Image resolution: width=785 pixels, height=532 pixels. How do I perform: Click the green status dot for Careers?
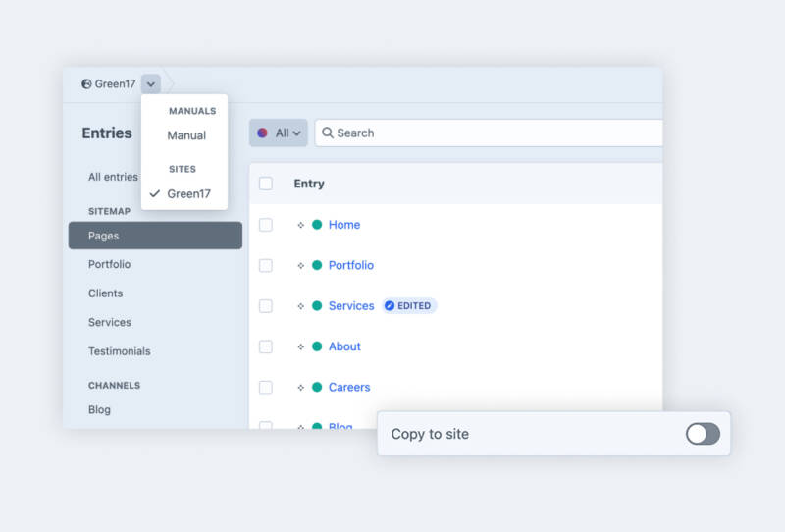(x=317, y=387)
